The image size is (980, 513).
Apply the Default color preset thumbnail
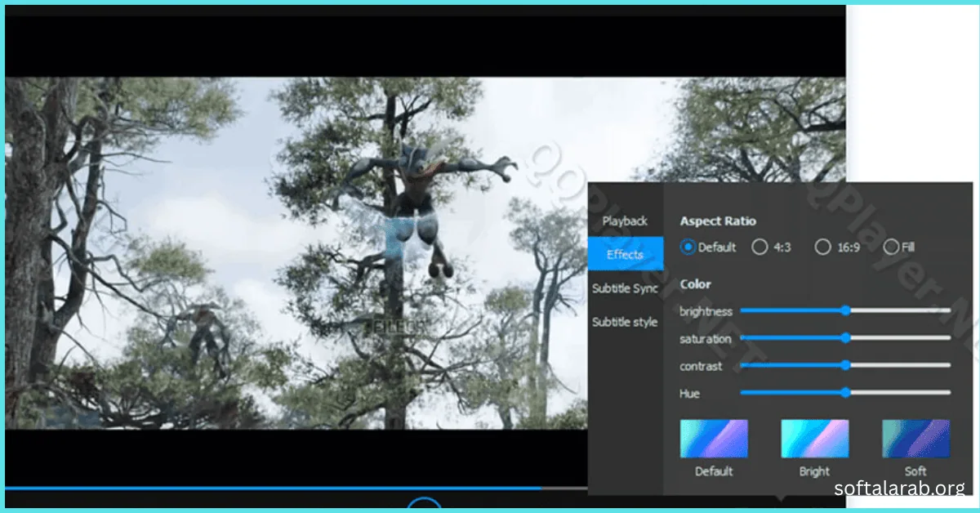[714, 439]
